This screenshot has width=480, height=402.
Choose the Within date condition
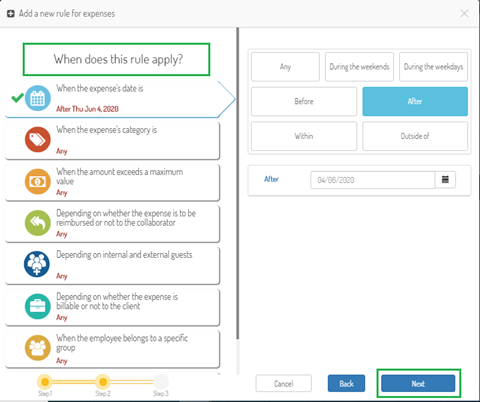304,136
